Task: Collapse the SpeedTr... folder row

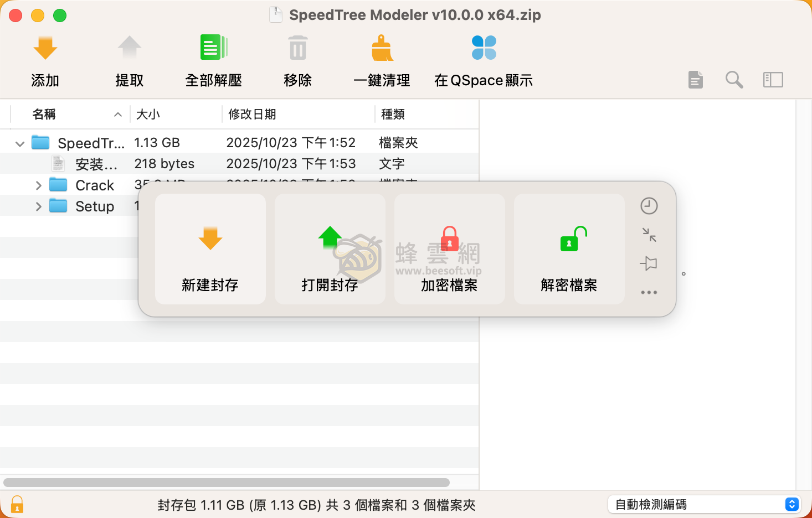Action: (20, 144)
